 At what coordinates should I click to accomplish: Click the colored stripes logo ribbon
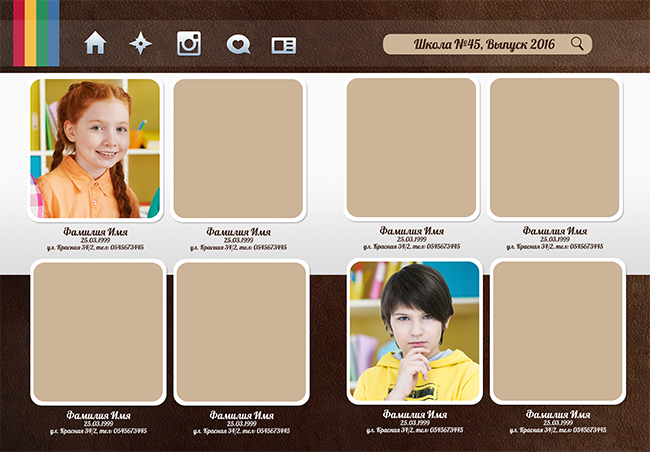click(x=36, y=33)
